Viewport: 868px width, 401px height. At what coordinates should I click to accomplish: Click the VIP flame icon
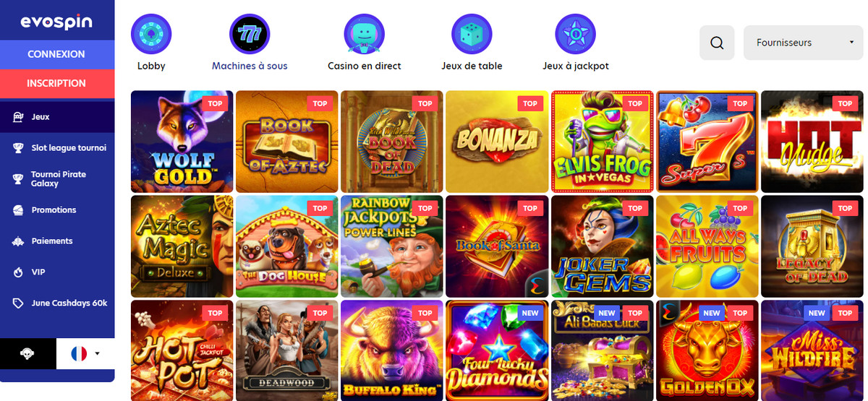[19, 272]
